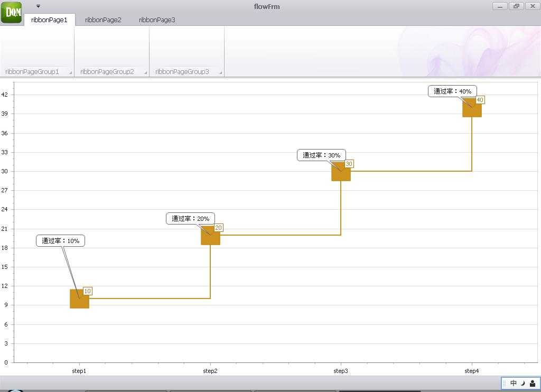Viewport: 541px width, 392px height.
Task: Click the Chinese input mode 中 indicator
Action: tap(514, 383)
